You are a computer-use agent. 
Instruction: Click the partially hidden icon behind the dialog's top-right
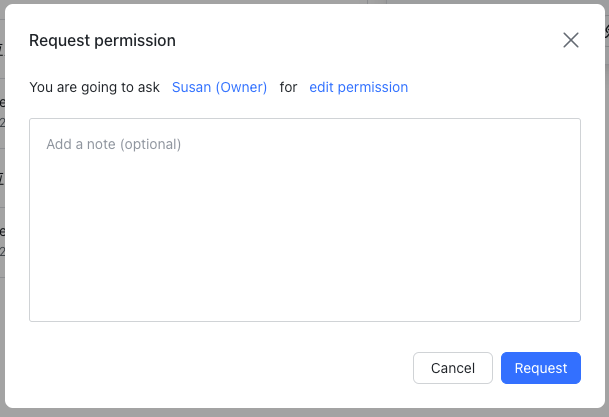click(x=605, y=33)
